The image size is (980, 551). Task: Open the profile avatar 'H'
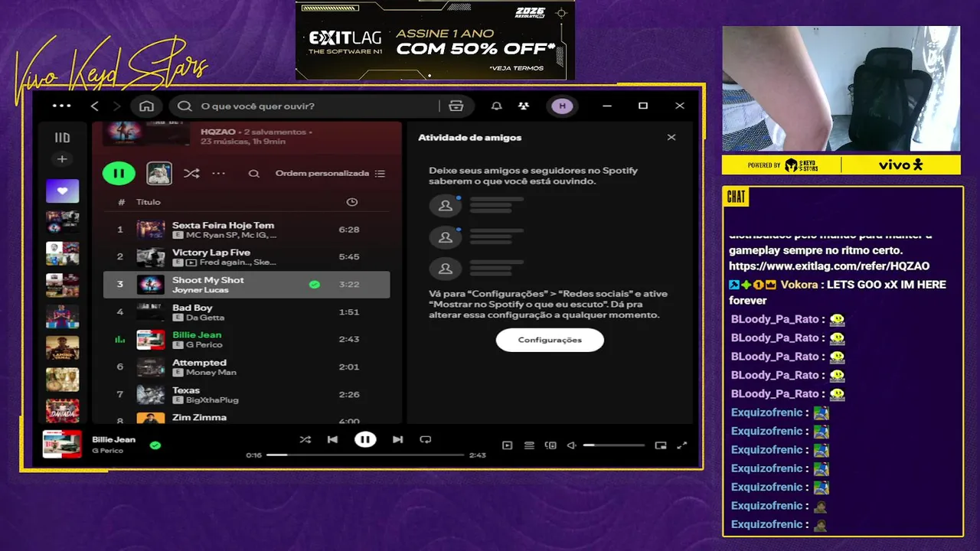point(563,106)
